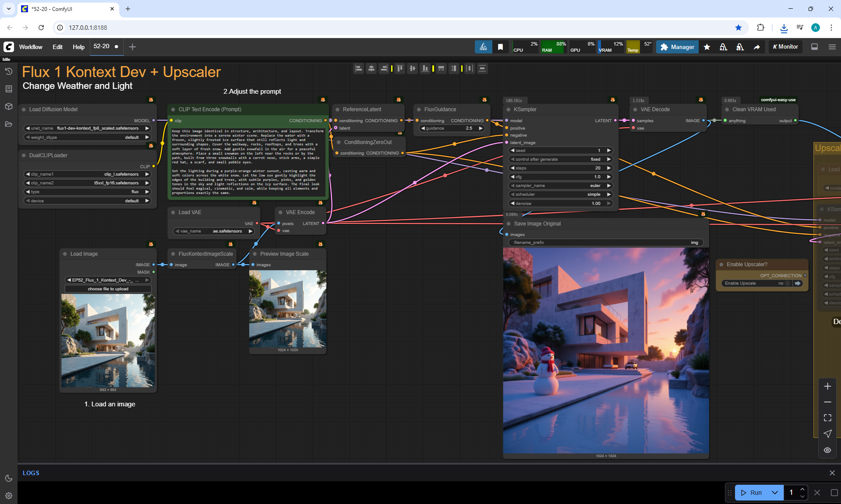Open the unet_name model selector

point(88,128)
